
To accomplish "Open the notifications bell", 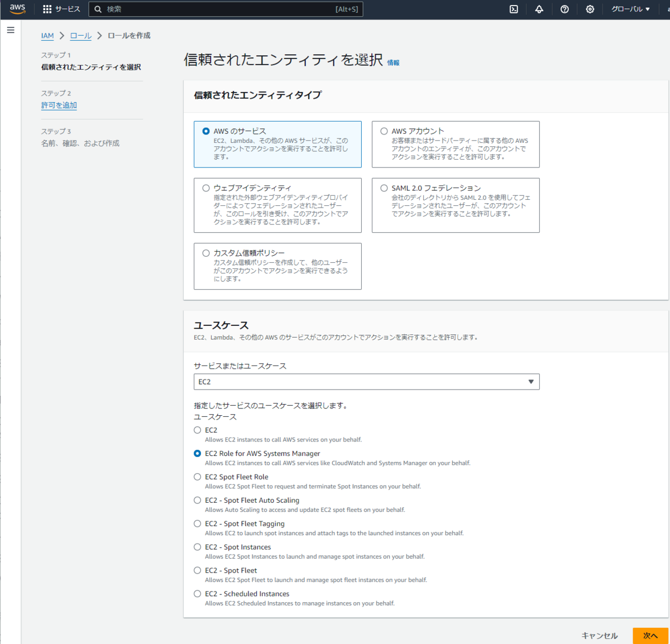I will [x=539, y=9].
